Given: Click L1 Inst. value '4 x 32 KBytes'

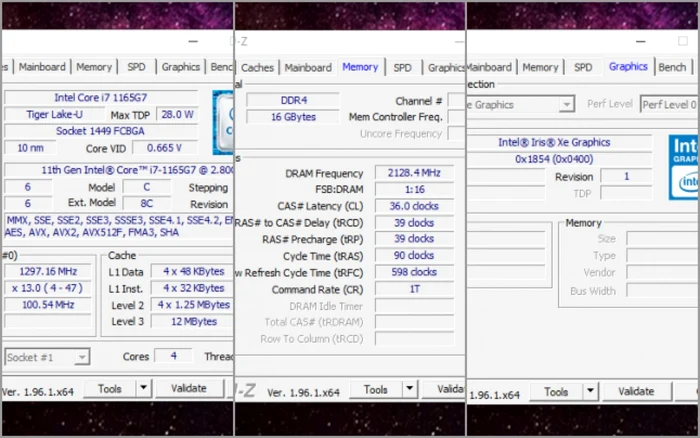Looking at the screenshot, I should (x=192, y=288).
